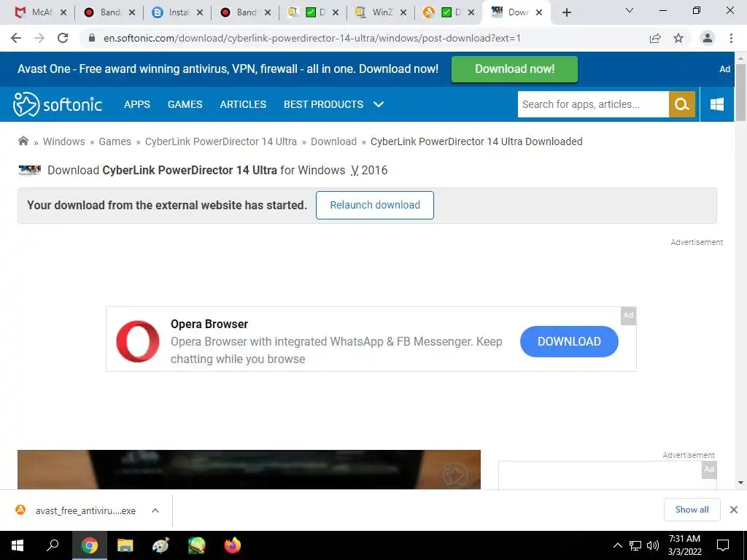Click the Softonic search input field
The height and width of the screenshot is (560, 747).
coord(593,104)
